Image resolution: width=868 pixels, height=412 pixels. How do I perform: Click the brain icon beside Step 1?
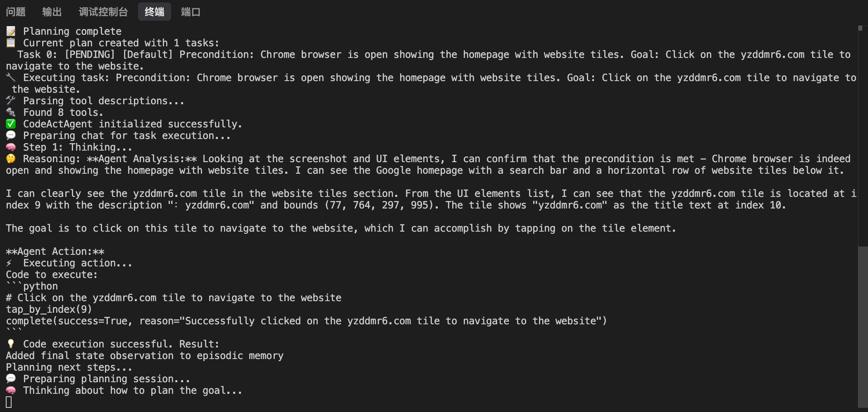pos(11,147)
